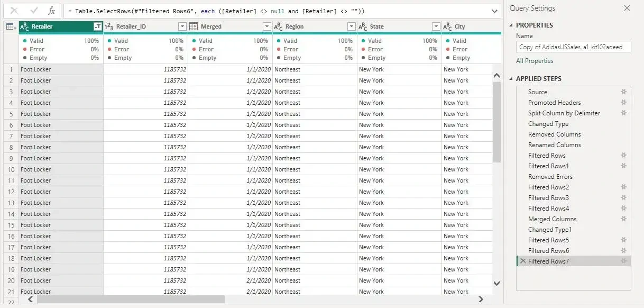The image size is (644, 308).
Task: Open settings gear for Filtered Rows6 step
Action: [623, 250]
